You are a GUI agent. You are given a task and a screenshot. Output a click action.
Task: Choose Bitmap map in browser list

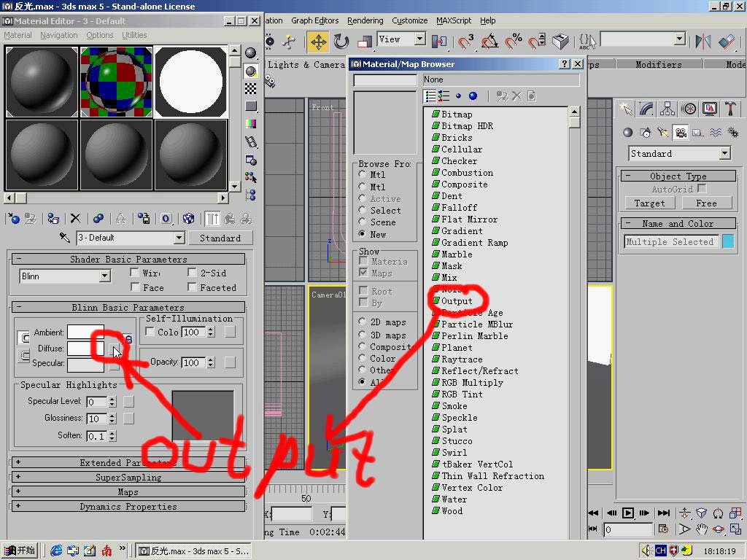coord(457,114)
